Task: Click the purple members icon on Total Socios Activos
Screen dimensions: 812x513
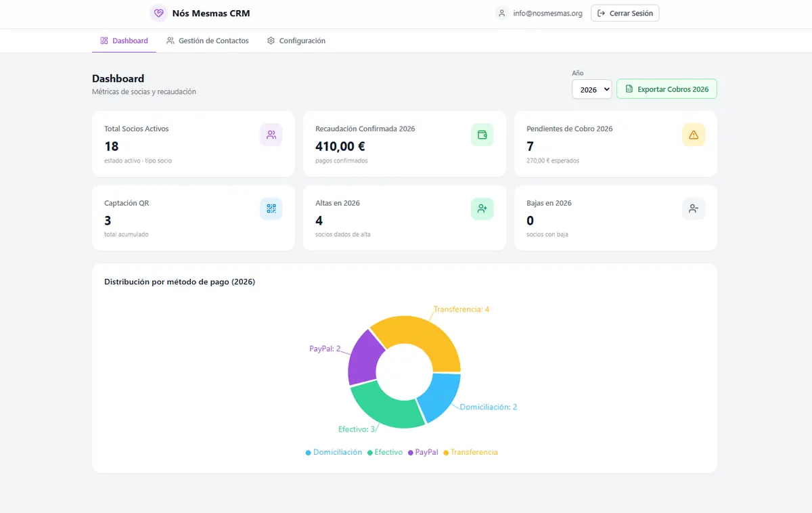Action: (271, 135)
